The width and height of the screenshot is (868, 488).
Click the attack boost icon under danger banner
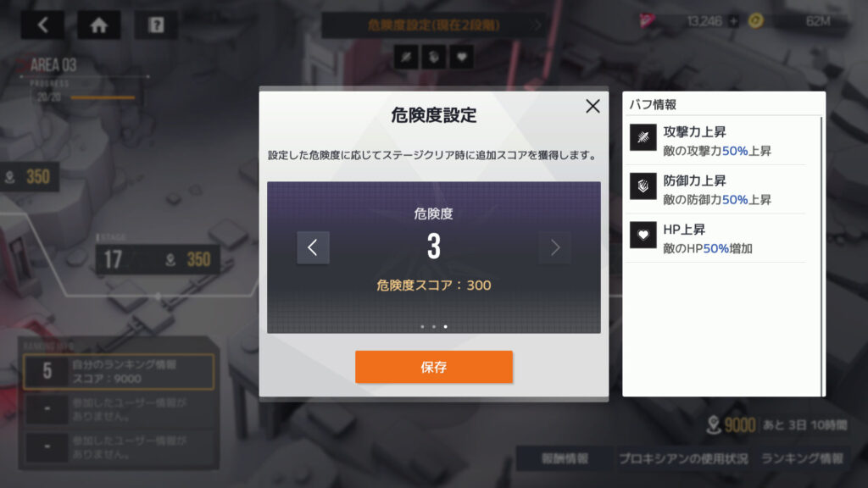[x=406, y=57]
